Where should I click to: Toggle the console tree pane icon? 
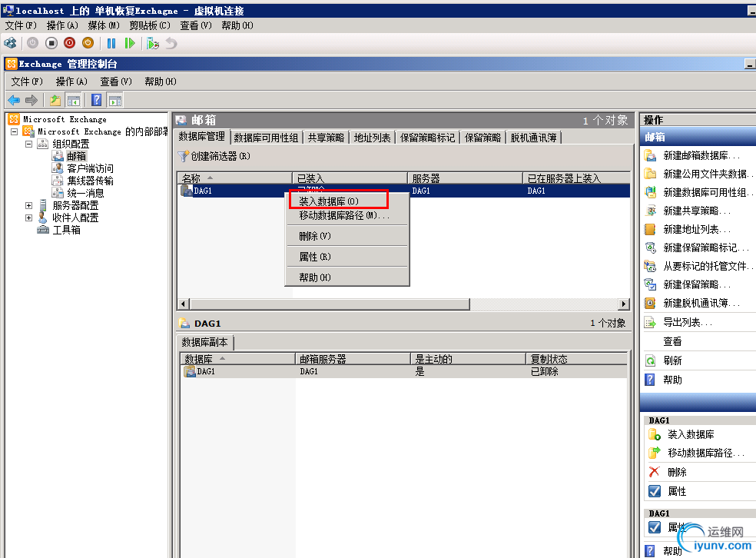point(73,101)
